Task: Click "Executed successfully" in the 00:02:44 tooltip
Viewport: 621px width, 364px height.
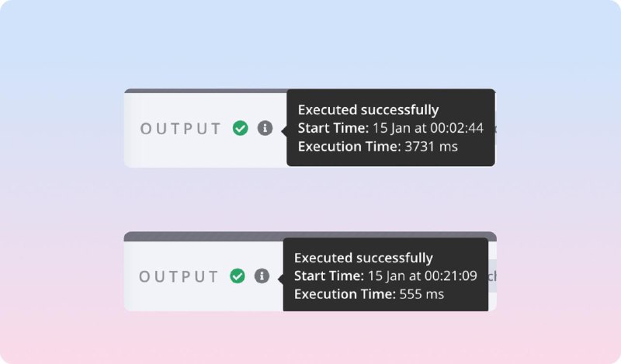Action: pos(368,109)
